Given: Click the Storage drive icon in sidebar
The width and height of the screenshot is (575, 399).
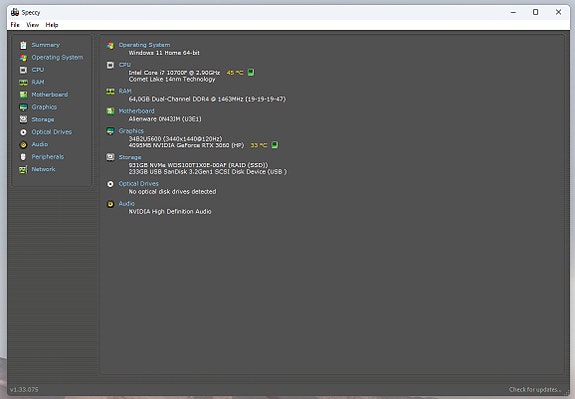Looking at the screenshot, I should pos(23,119).
